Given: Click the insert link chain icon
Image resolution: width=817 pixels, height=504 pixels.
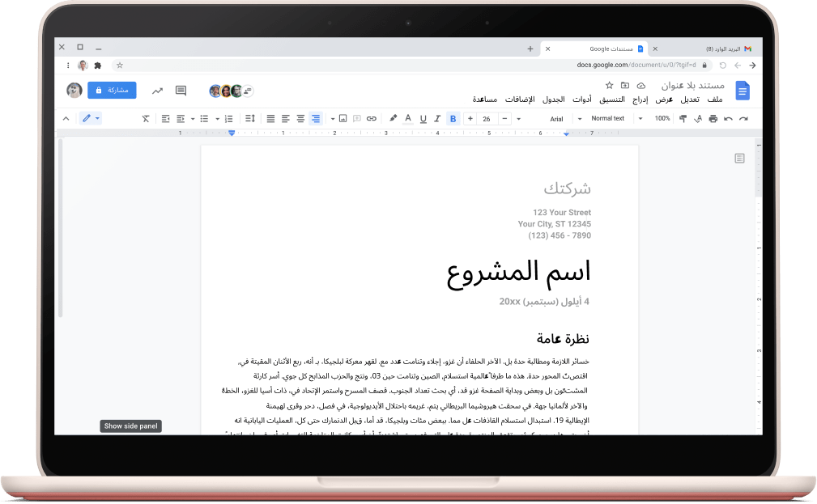Looking at the screenshot, I should coord(372,119).
